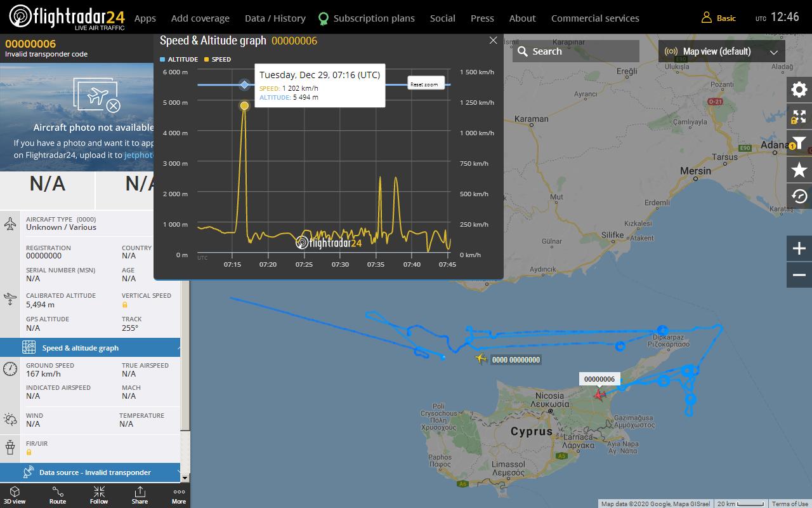Click the Unknown / Various aircraft type
This screenshot has width=812, height=508.
pos(61,227)
